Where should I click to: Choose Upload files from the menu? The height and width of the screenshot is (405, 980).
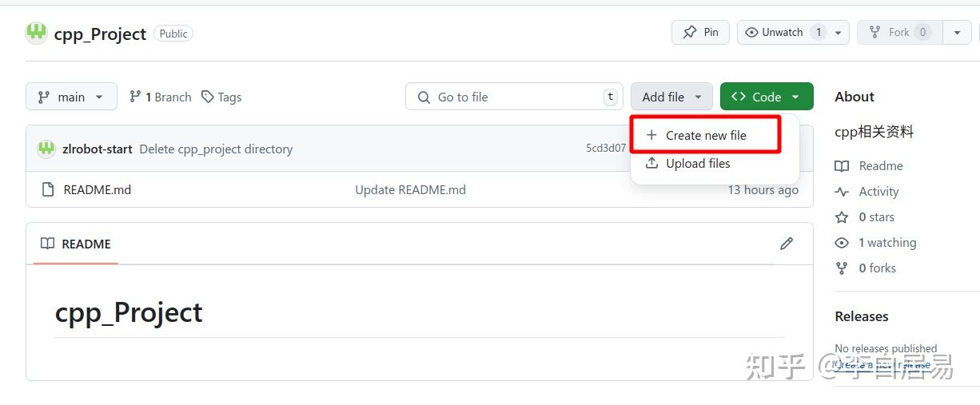click(698, 164)
